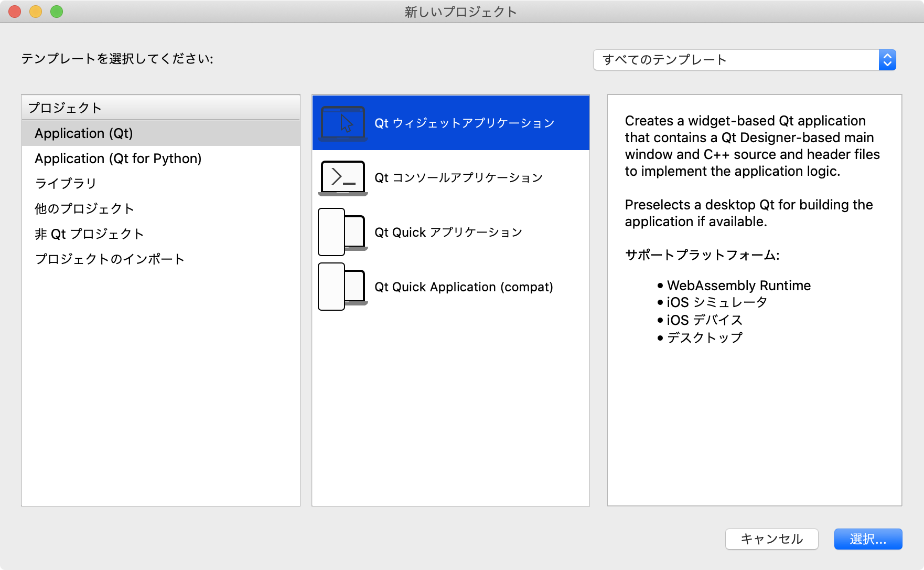Screen dimensions: 924x570
Task: Choose Qt Quick Application (compat) label
Action: [464, 287]
